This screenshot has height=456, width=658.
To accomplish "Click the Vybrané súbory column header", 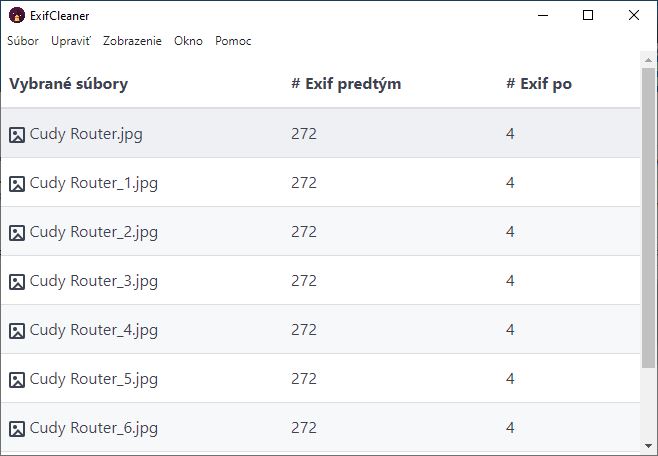I will pos(69,84).
